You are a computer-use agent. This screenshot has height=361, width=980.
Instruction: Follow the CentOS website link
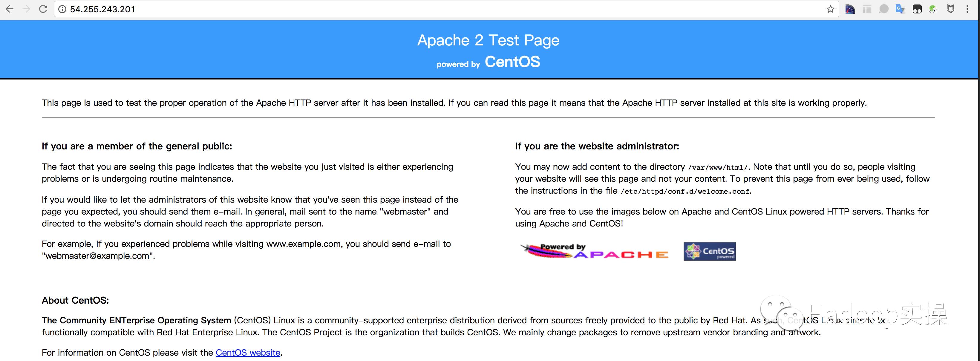(248, 353)
